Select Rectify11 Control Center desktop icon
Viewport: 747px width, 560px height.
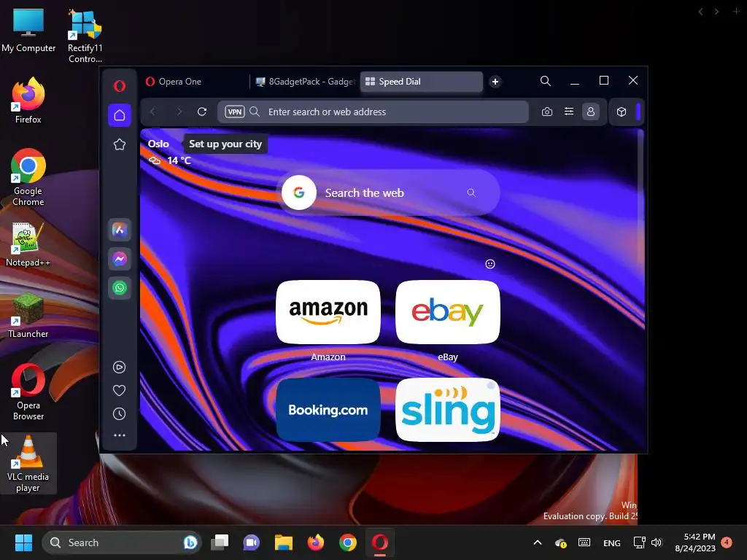coord(85,36)
